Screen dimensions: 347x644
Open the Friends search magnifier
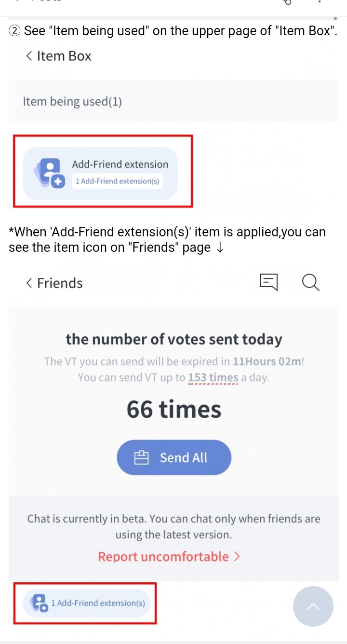coord(310,282)
